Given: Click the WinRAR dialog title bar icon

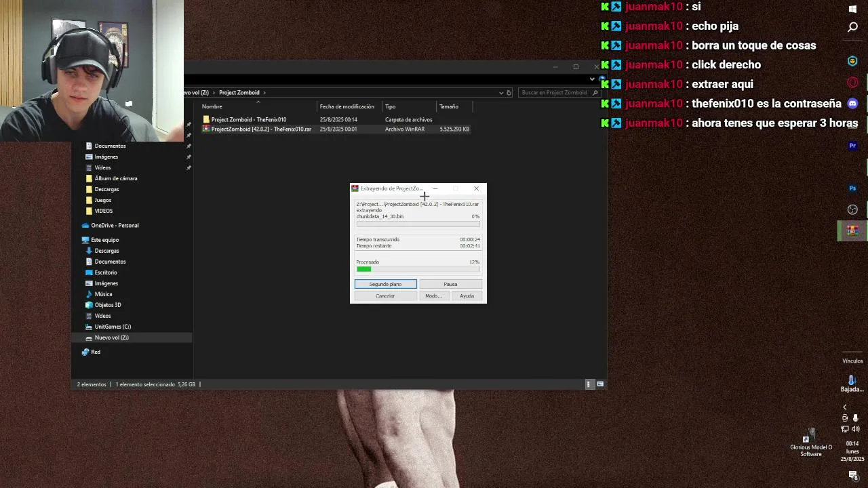Looking at the screenshot, I should [x=355, y=188].
